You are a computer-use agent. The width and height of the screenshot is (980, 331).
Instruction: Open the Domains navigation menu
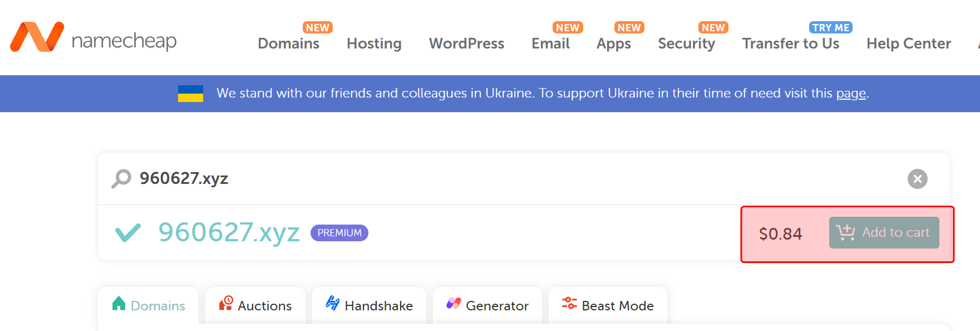(x=288, y=43)
